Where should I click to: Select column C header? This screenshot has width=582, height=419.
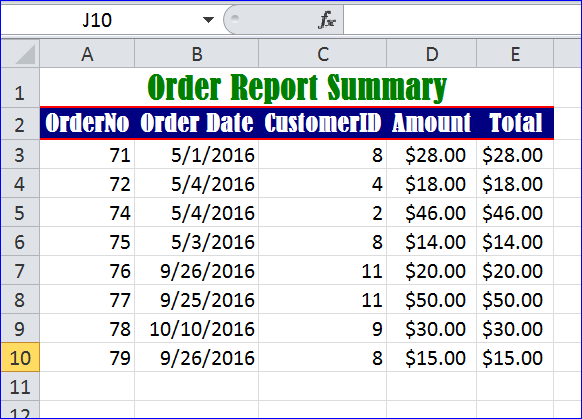click(x=323, y=54)
